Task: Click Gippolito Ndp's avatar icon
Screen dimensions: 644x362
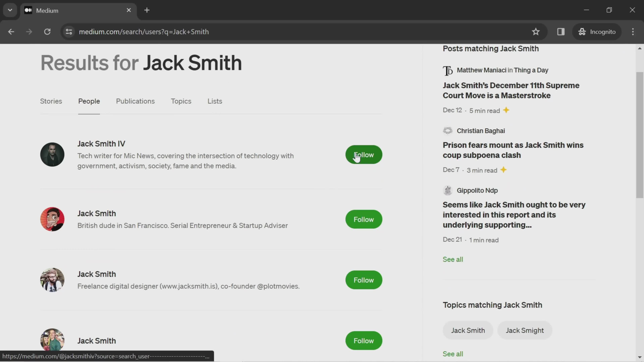Action: pos(447,190)
